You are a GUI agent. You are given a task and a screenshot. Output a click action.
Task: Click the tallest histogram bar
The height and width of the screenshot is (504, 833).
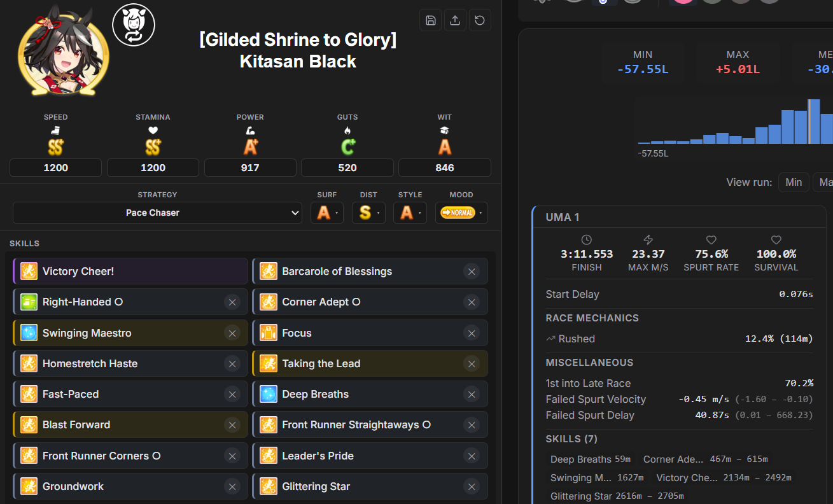(x=813, y=121)
